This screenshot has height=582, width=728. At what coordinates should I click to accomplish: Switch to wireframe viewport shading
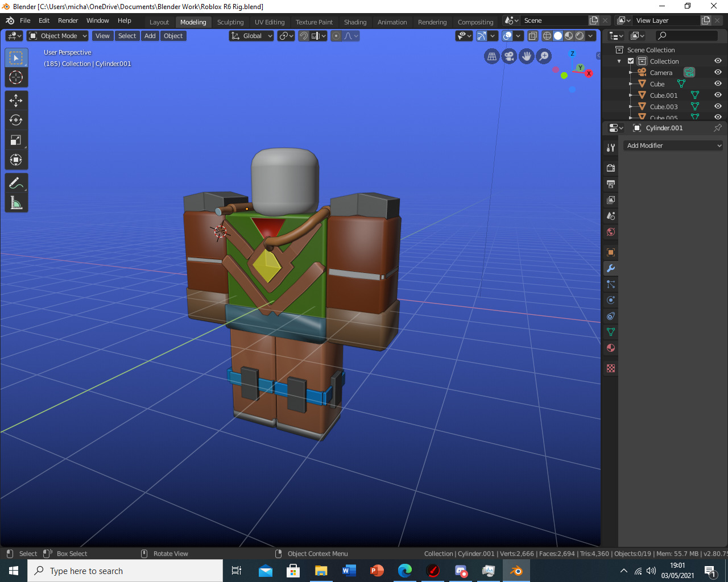547,36
